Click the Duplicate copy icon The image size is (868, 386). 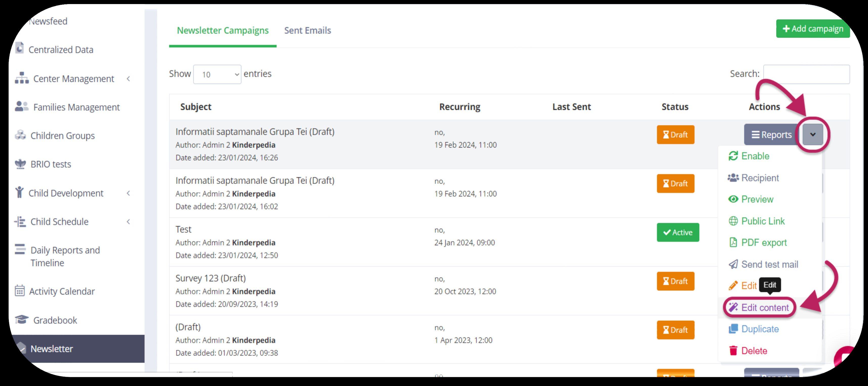click(x=733, y=329)
